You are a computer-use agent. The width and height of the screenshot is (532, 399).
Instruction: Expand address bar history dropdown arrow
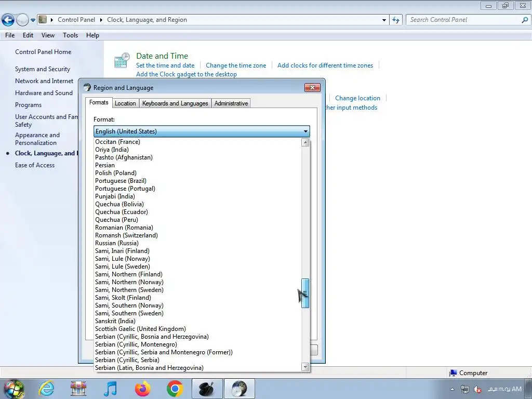[384, 20]
